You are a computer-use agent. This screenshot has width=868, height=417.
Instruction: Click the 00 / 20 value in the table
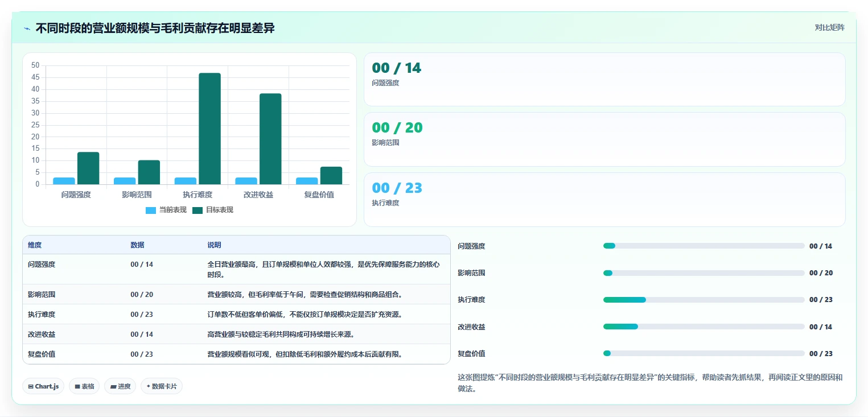142,295
